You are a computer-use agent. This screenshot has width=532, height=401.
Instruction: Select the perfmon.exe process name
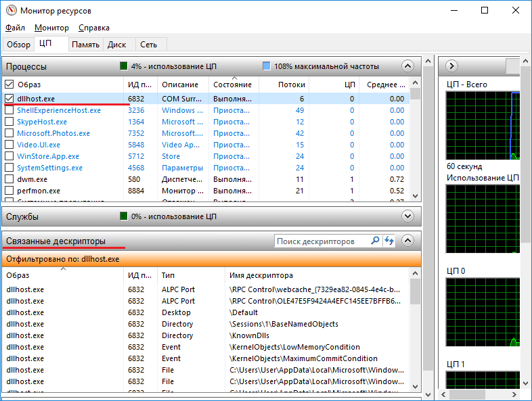click(39, 191)
